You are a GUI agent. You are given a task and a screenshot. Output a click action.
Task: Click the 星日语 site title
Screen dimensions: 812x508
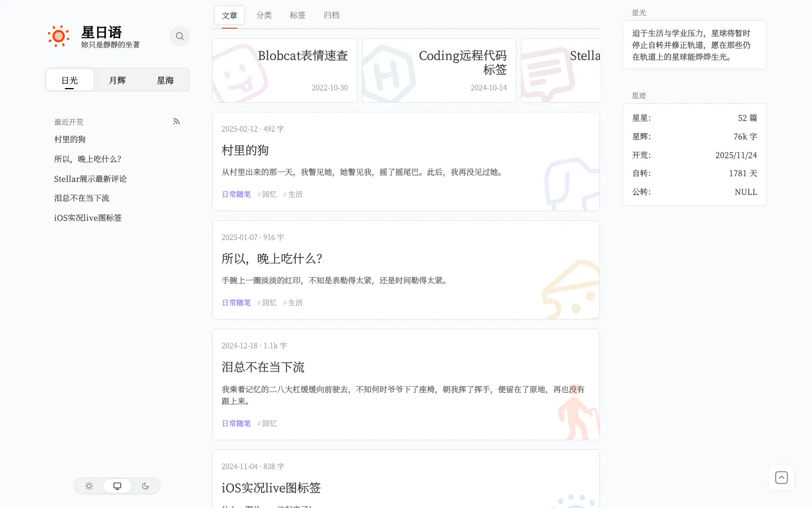pyautogui.click(x=101, y=32)
